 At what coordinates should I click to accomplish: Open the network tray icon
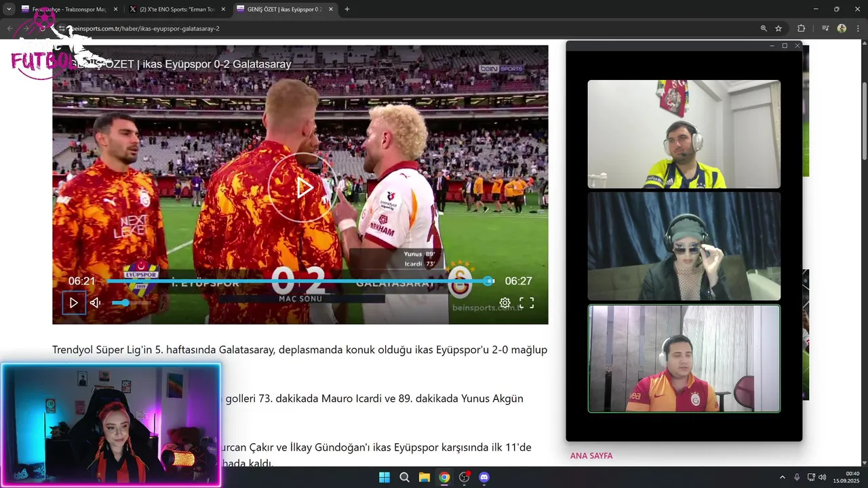(x=811, y=477)
